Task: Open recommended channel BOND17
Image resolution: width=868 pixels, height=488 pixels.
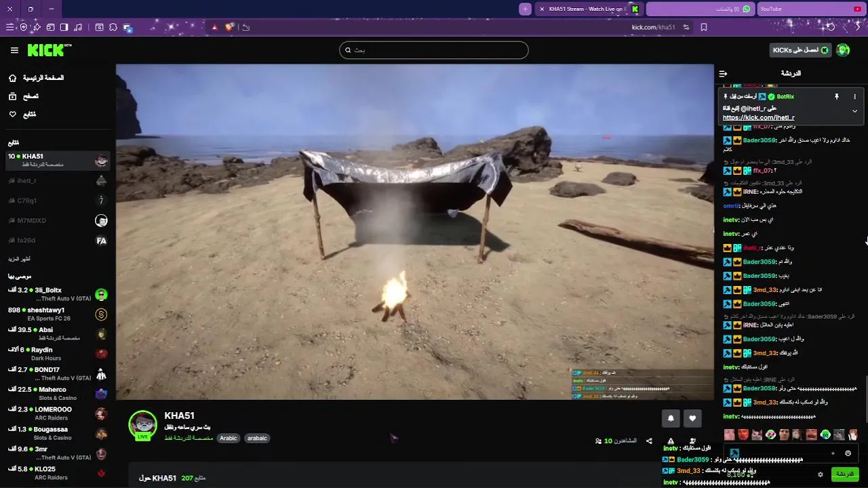Action: [57, 373]
